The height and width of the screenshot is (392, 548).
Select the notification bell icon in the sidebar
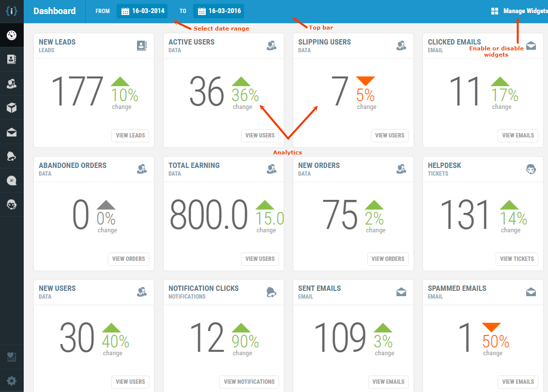[x=11, y=156]
